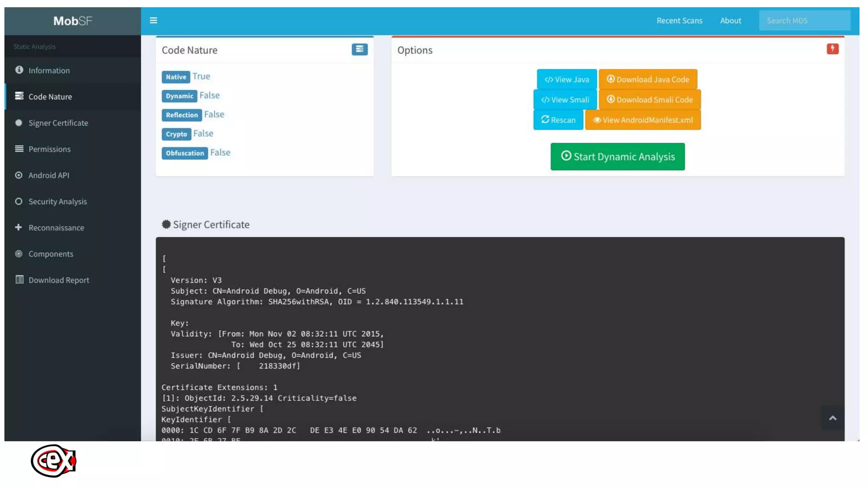Select Information in the sidebar
Viewport: 868px width, 488px height.
click(x=72, y=70)
